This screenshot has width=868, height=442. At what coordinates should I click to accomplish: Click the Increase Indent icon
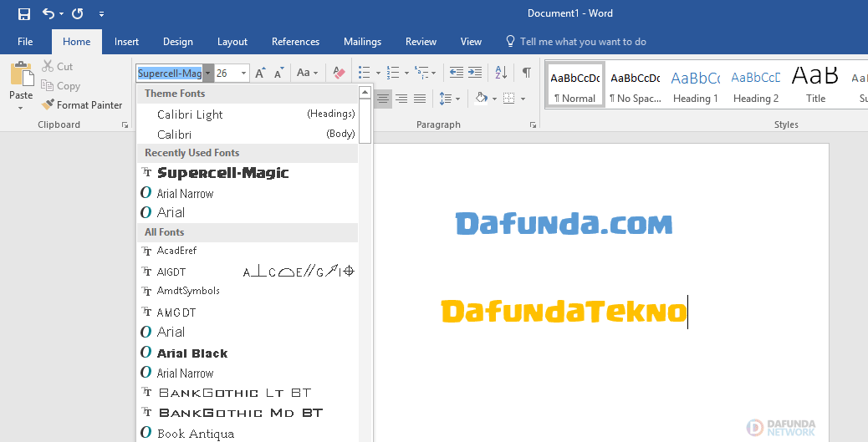pyautogui.click(x=475, y=73)
